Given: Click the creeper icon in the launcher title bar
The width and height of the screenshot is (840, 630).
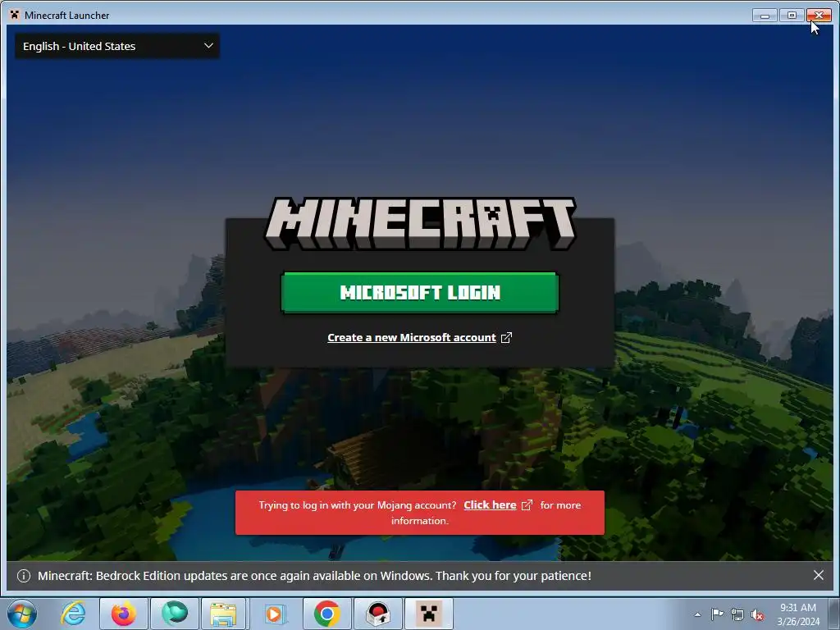Looking at the screenshot, I should coord(15,15).
